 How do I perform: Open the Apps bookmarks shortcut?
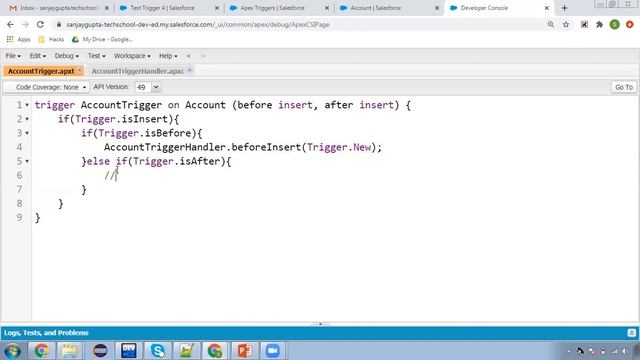point(19,40)
